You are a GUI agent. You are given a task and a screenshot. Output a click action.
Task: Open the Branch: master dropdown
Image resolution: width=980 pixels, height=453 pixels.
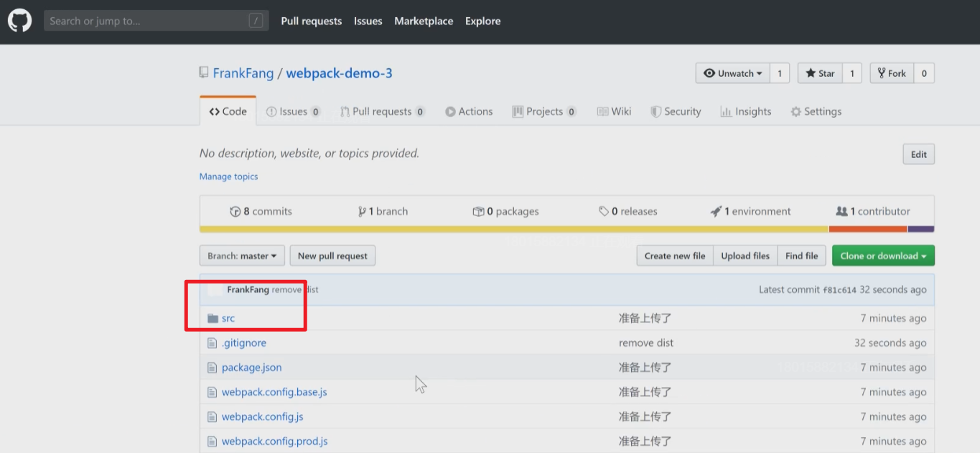[242, 256]
